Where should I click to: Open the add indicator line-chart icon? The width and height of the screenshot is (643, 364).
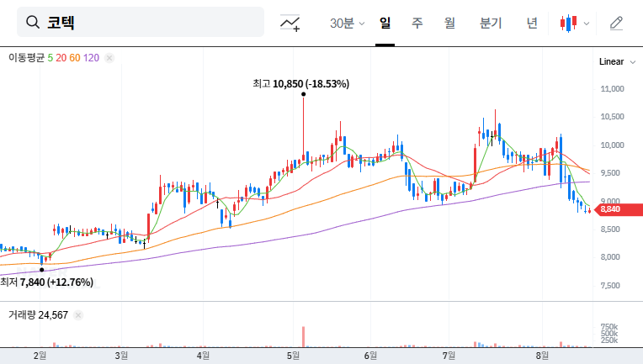(x=290, y=23)
